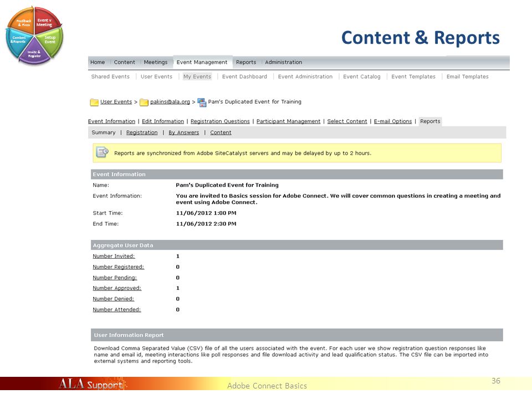532x399 pixels.
Task: Open User Events submenu item
Action: tap(156, 76)
